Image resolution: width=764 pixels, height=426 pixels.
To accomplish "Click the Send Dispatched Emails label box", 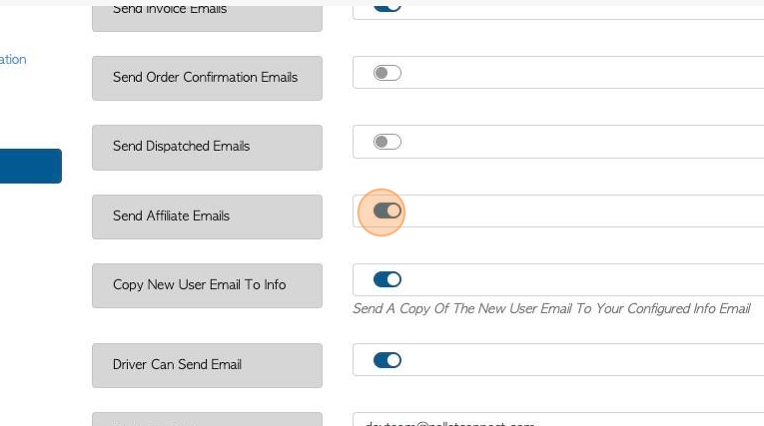I will [x=207, y=147].
